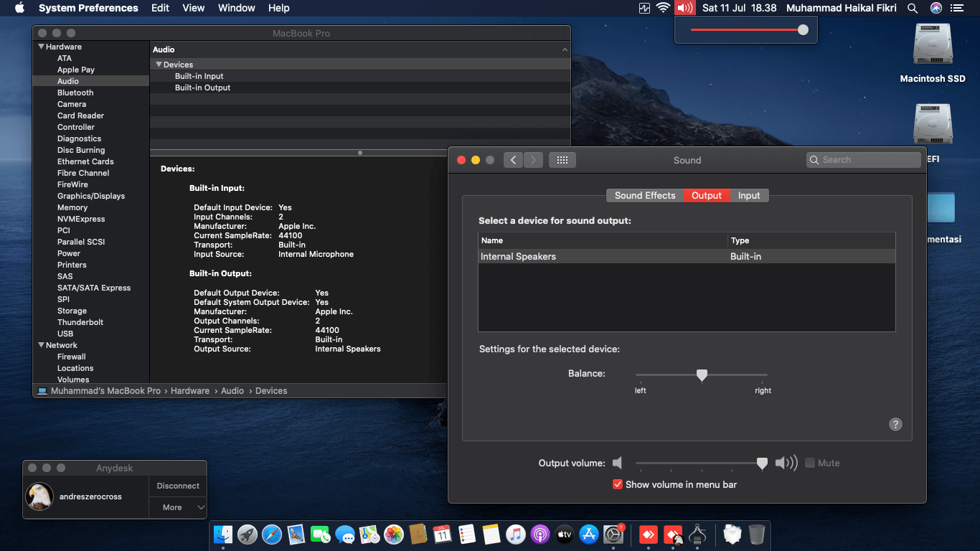This screenshot has height=551, width=980.
Task: Open Finder from the Dock
Action: (x=224, y=534)
